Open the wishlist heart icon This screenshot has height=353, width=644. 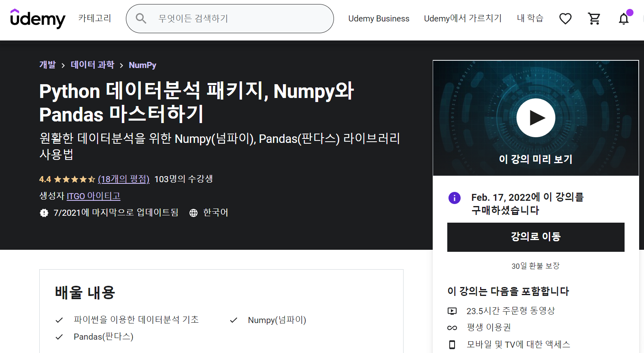(x=565, y=19)
